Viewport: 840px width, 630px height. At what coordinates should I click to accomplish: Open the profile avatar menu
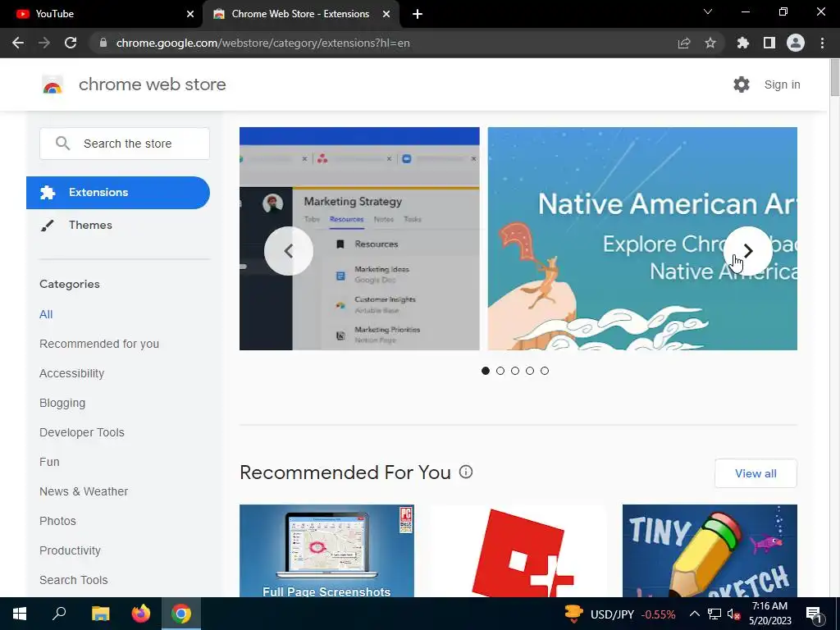click(x=796, y=43)
